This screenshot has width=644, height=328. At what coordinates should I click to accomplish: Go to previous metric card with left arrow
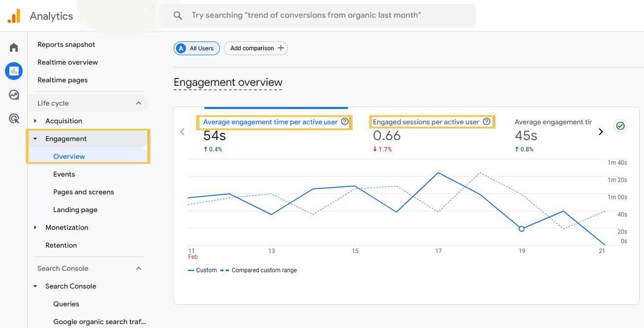182,132
